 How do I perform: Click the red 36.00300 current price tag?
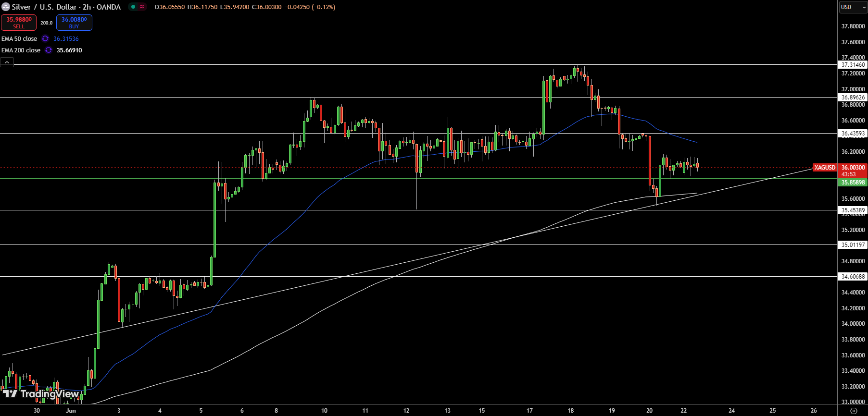point(853,171)
